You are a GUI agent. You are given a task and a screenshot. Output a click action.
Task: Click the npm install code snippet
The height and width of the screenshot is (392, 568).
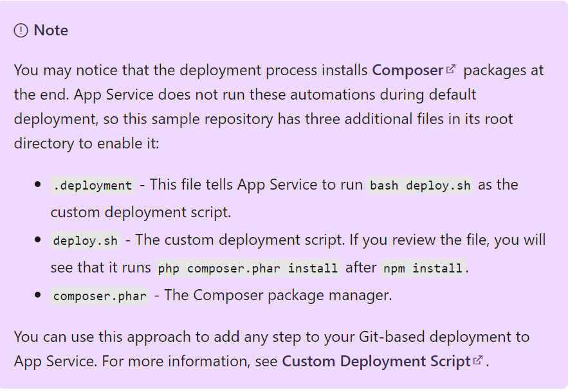(x=423, y=268)
